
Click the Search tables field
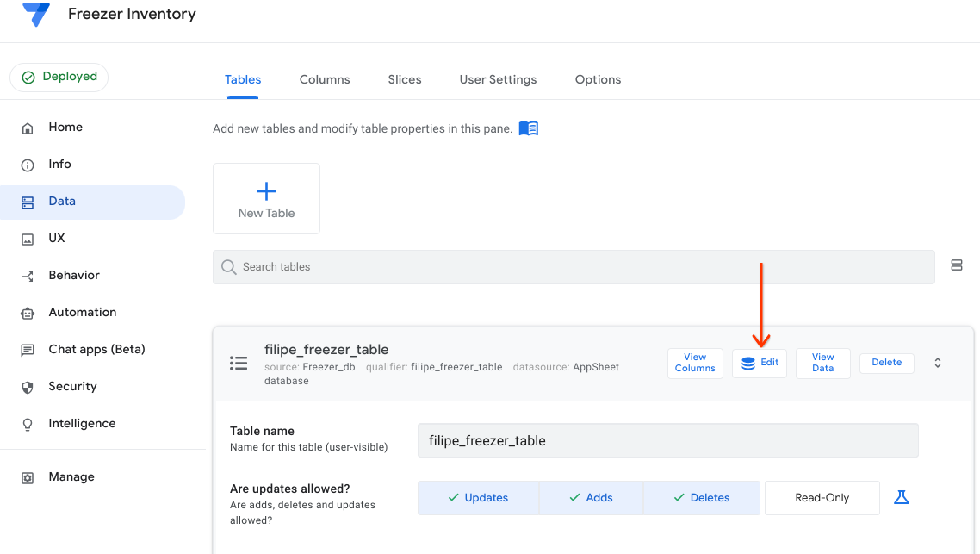click(x=573, y=267)
